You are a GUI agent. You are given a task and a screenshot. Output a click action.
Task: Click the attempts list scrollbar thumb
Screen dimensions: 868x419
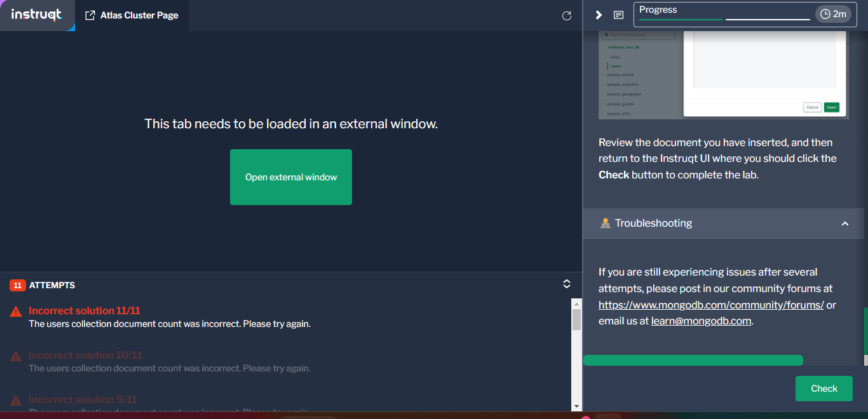(x=576, y=319)
